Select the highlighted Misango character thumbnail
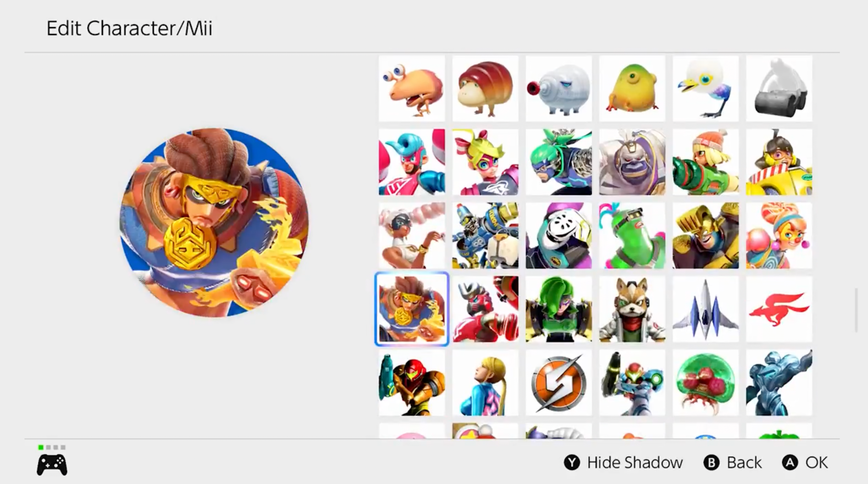Screen dimensions: 868x484 (411, 309)
